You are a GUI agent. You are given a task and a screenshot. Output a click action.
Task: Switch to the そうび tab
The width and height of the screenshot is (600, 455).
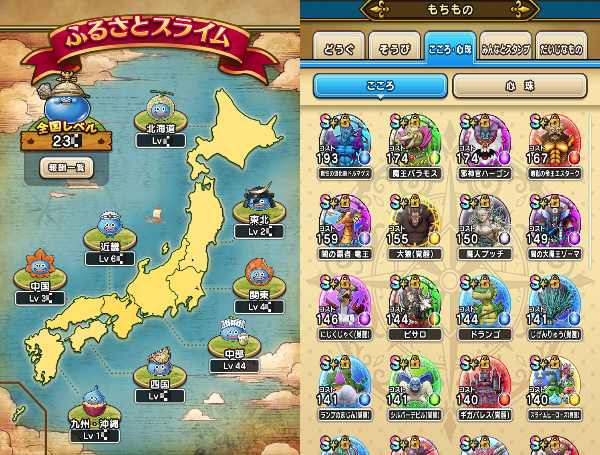click(394, 47)
